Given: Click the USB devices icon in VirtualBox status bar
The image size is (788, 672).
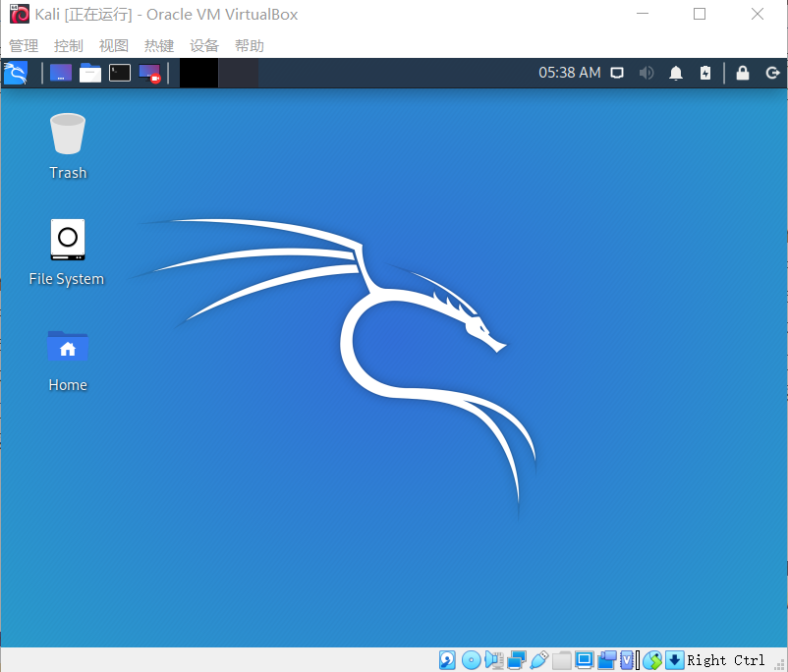Looking at the screenshot, I should tap(538, 659).
